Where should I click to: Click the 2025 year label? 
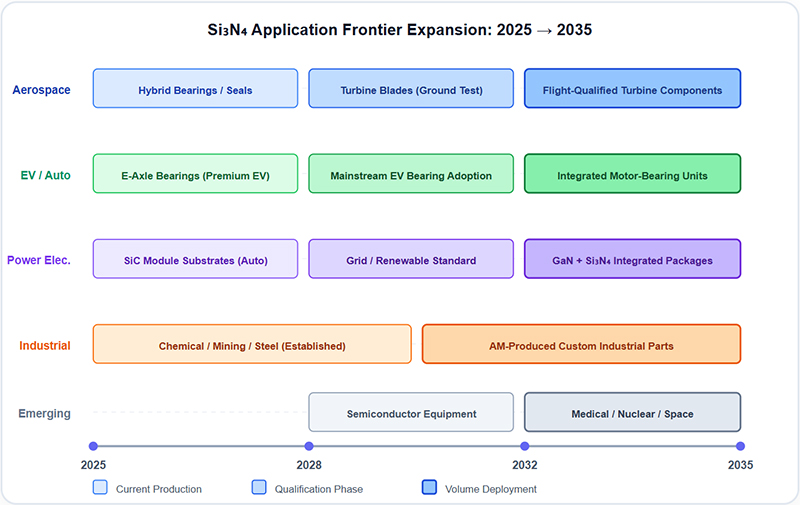93,465
